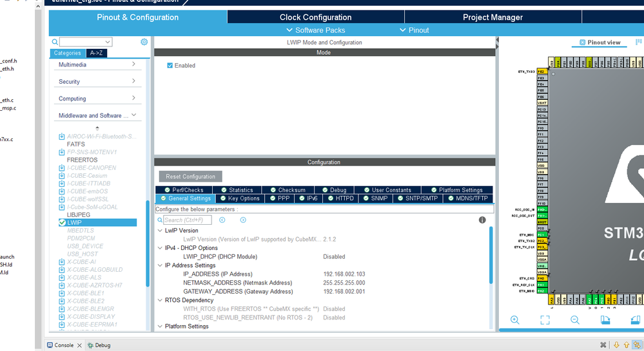This screenshot has height=351, width=644.
Task: Open the Pinout dropdown menu
Action: click(x=414, y=30)
